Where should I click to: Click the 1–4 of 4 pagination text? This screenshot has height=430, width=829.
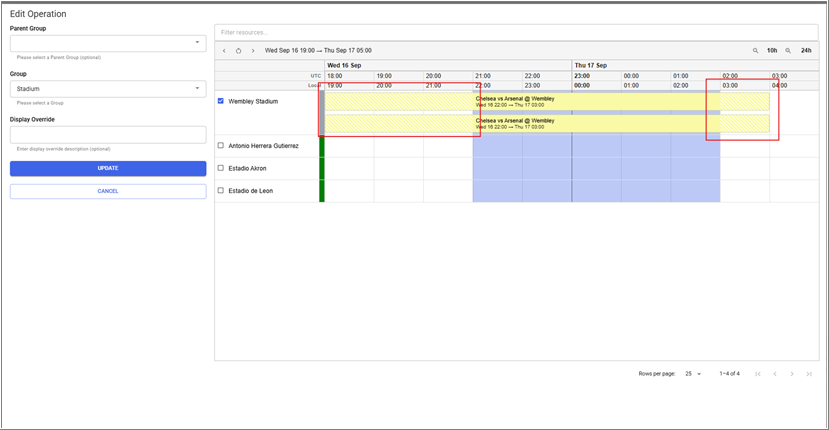tap(729, 374)
